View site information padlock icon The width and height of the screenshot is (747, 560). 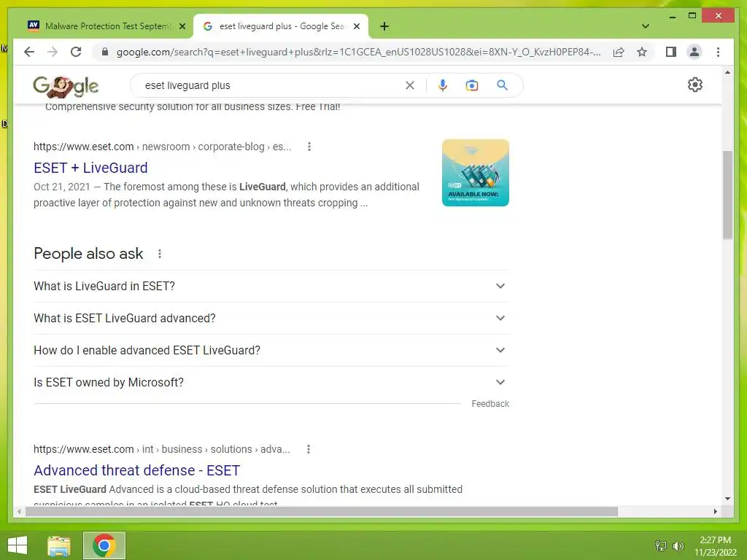(x=105, y=52)
